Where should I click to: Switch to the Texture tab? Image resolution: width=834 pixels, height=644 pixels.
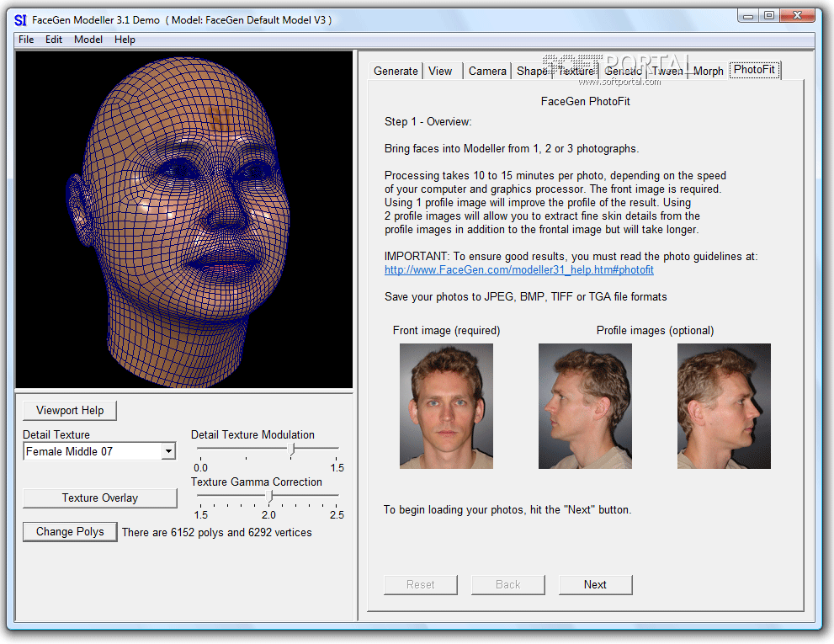pyautogui.click(x=576, y=71)
